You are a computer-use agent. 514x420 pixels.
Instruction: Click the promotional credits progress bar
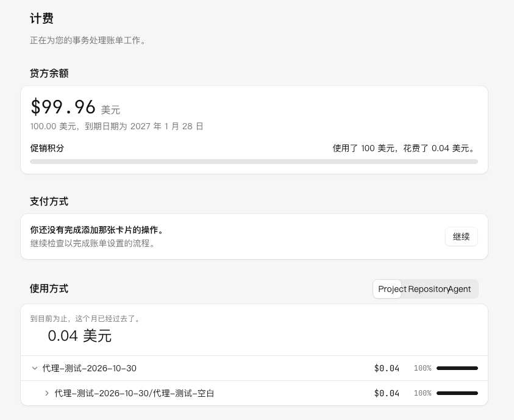pyautogui.click(x=254, y=162)
